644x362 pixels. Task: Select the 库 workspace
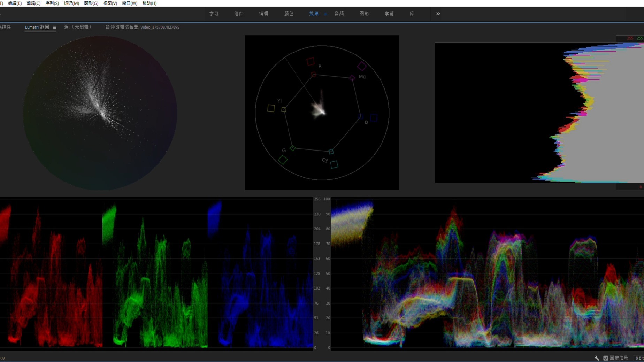412,14
